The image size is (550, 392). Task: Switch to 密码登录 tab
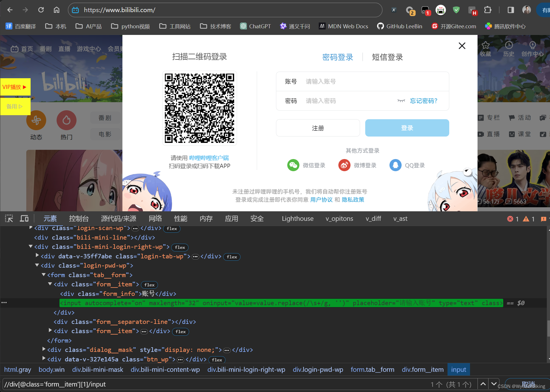pyautogui.click(x=338, y=57)
